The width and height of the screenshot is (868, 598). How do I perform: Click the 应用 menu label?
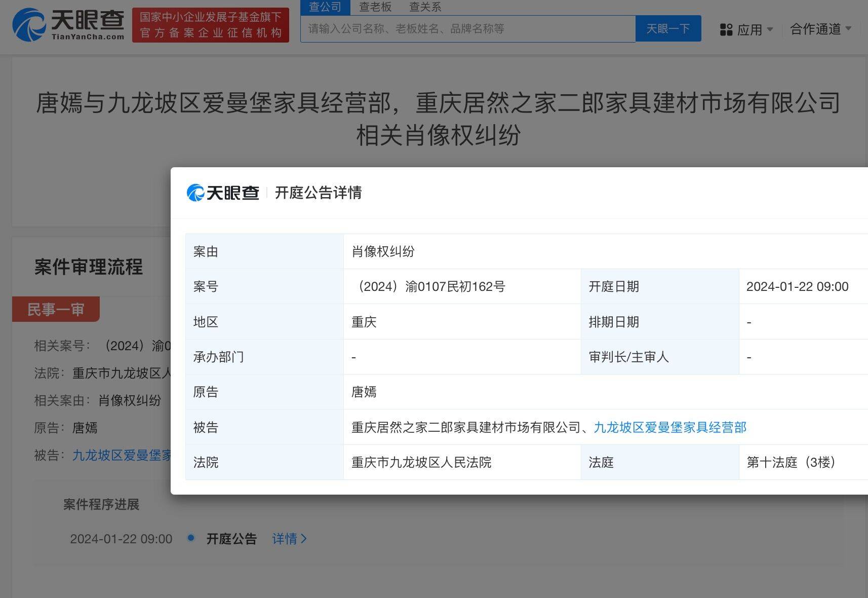pyautogui.click(x=749, y=30)
